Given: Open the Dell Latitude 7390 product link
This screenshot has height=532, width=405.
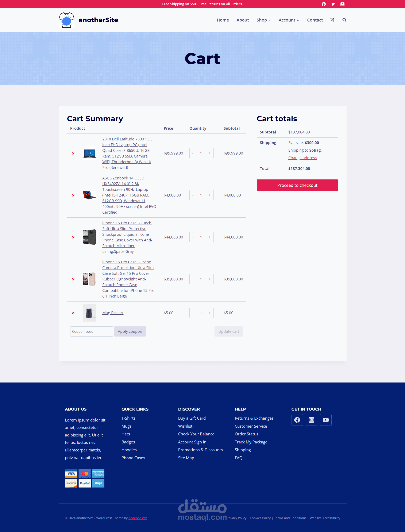Looking at the screenshot, I should point(127,153).
